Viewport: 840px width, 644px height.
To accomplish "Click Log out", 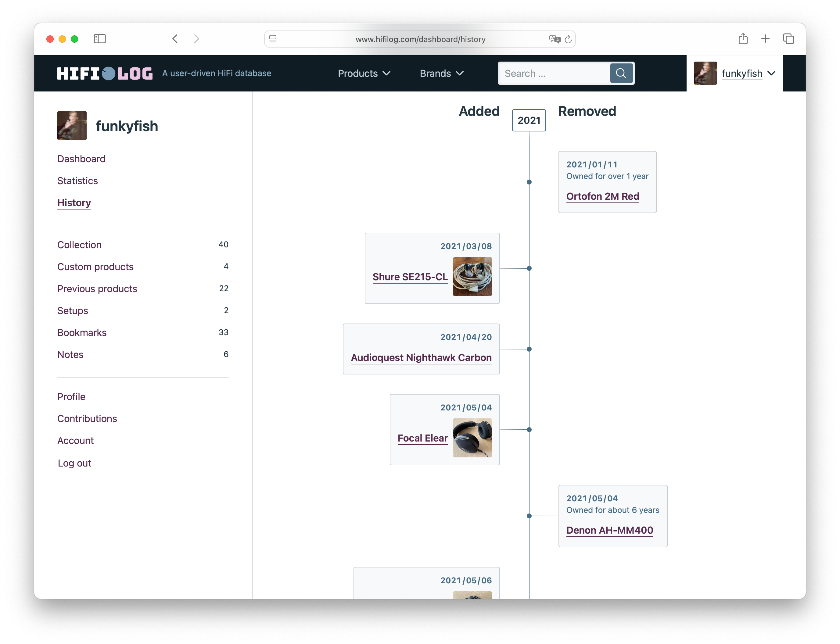I will coord(74,463).
